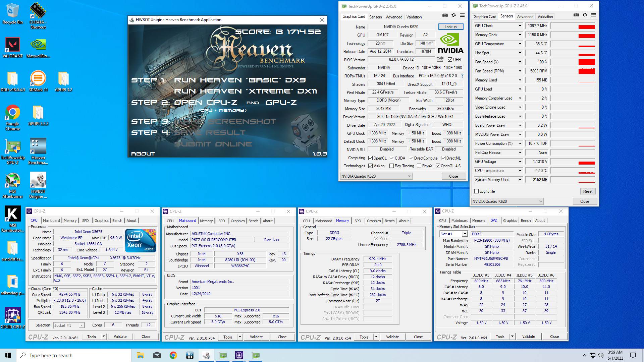Expand Memory Clock sensor dropdown
Viewport: 644px width, 362px height.
coord(520,35)
